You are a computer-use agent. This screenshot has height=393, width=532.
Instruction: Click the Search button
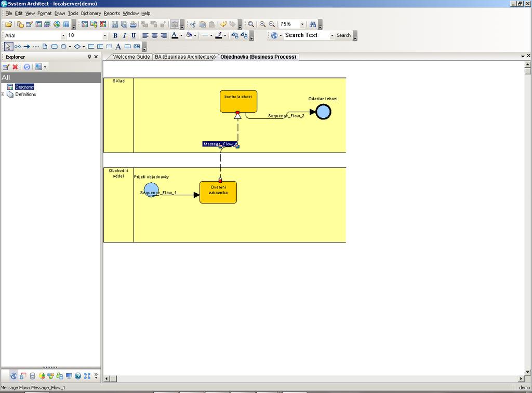click(343, 35)
